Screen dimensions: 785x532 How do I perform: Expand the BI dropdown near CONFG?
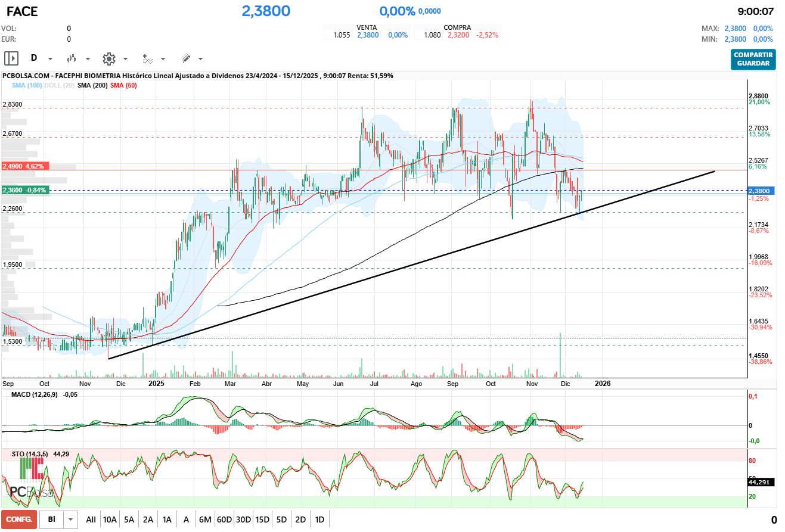(70, 519)
